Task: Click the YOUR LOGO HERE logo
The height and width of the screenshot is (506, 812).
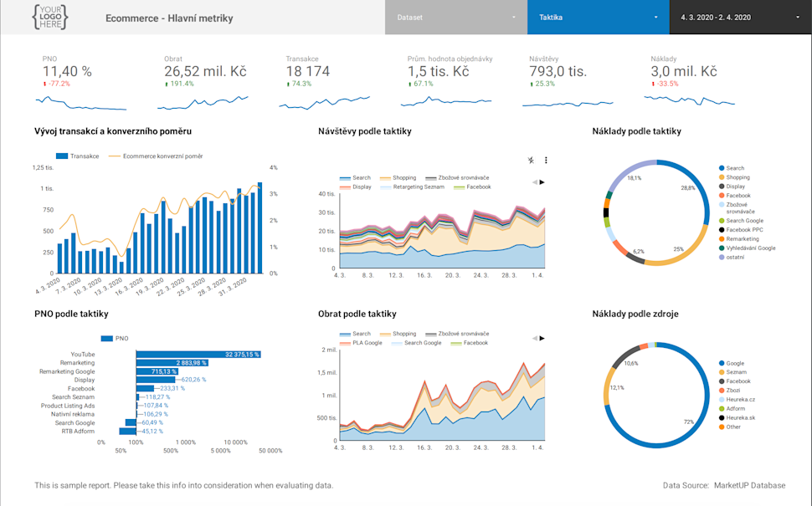Action: [50, 17]
